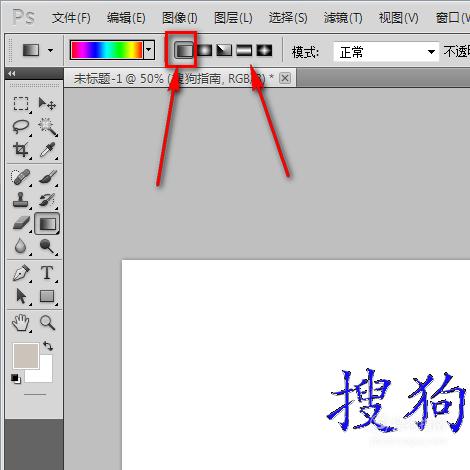The height and width of the screenshot is (470, 470).
Task: Click the Photoshop Ps logo
Action: (x=23, y=17)
